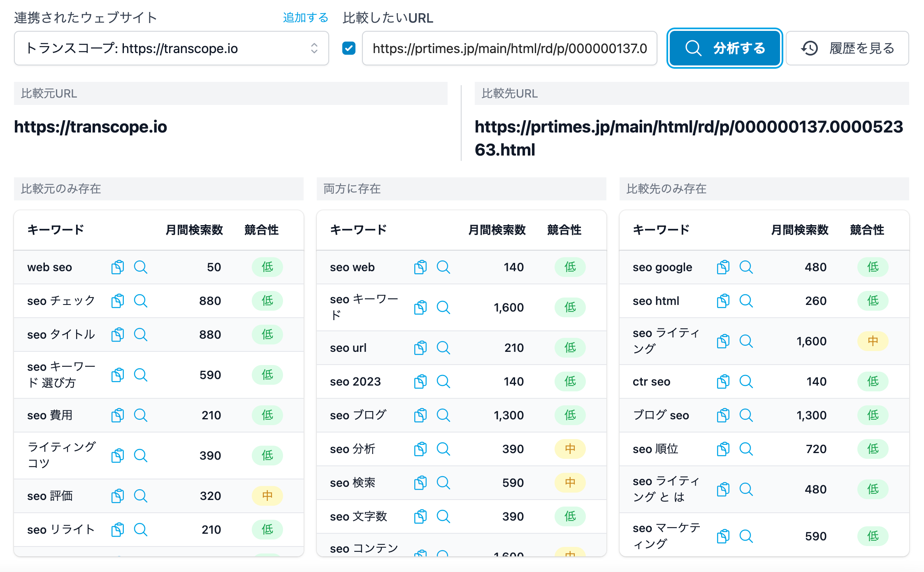Copy the 'seo html' keyword
Image resolution: width=924 pixels, height=572 pixels.
(723, 301)
